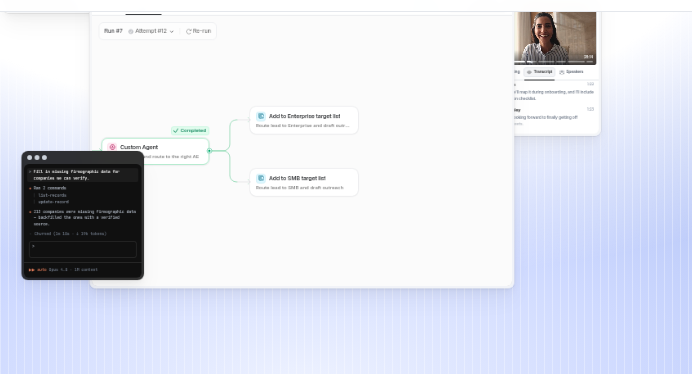
Task: Click the terminal prompt input box
Action: point(83,249)
